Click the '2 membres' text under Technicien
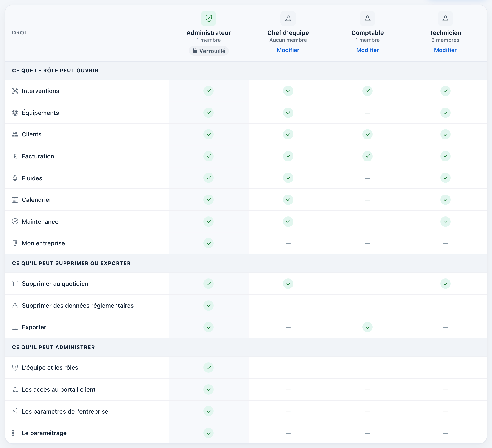The width and height of the screenshot is (492, 448). click(445, 40)
